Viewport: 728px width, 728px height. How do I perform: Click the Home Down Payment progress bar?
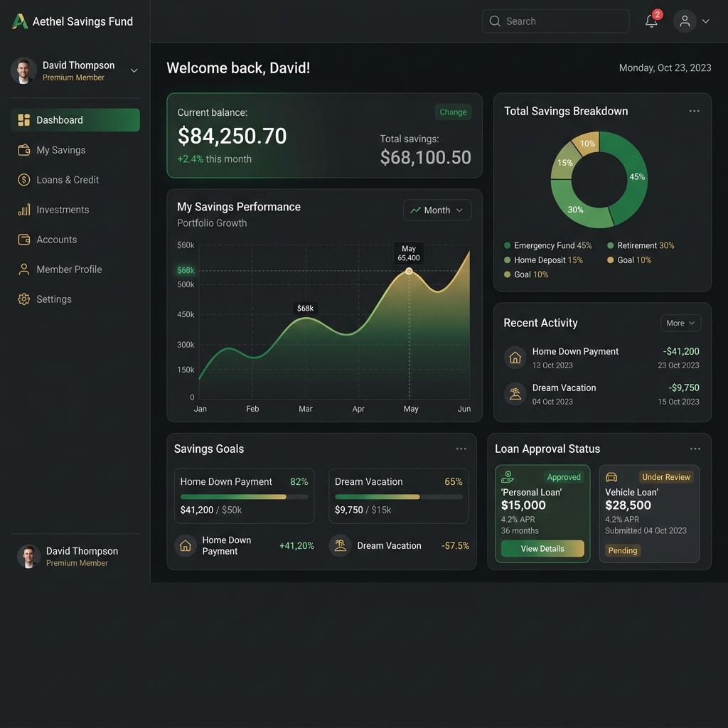coord(245,497)
